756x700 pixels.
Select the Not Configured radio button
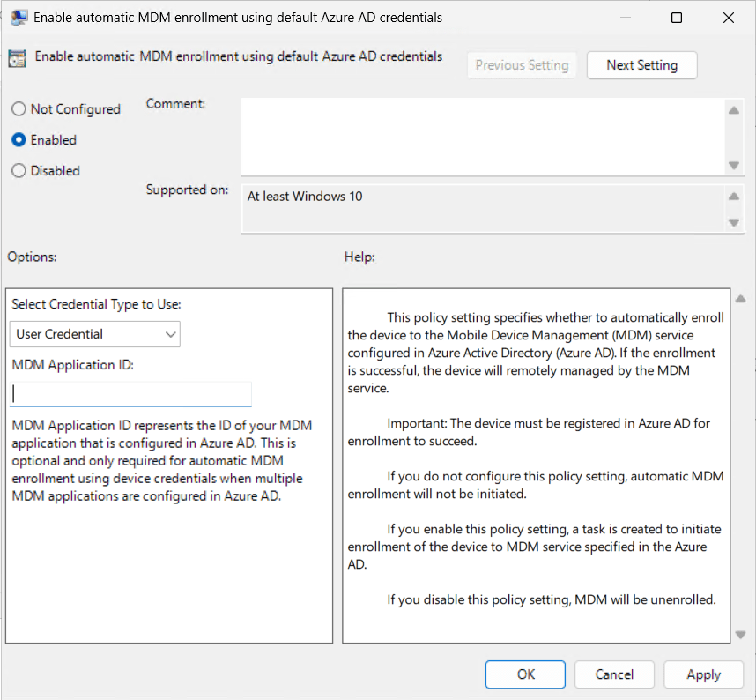click(x=19, y=109)
